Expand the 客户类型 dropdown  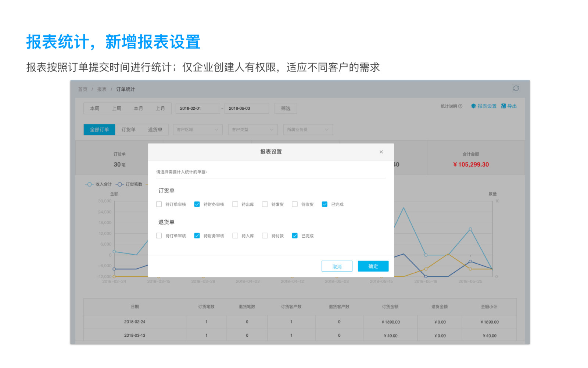253,130
